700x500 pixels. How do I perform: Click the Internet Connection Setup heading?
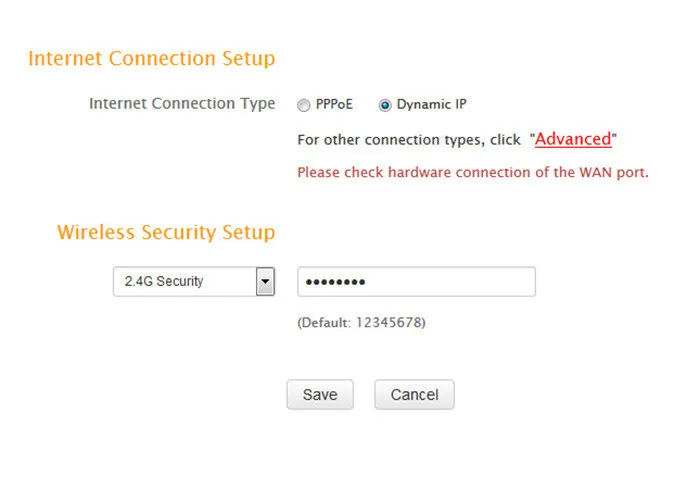tap(152, 59)
